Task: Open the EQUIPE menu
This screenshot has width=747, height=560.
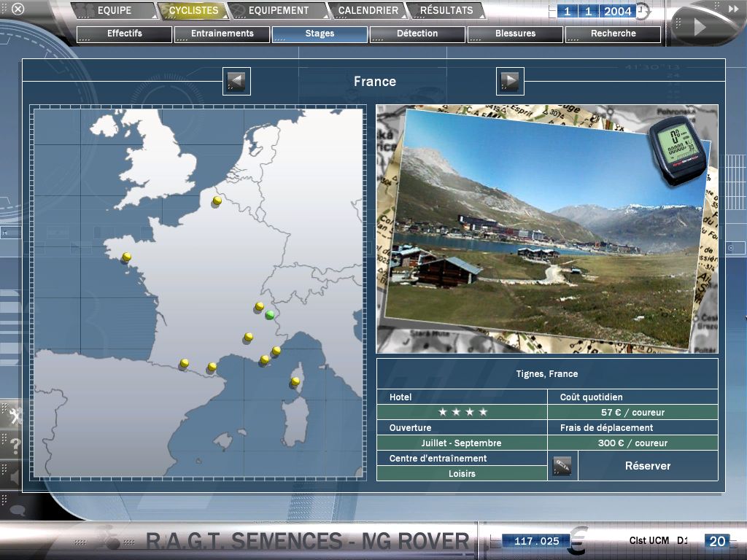Action: pos(115,11)
